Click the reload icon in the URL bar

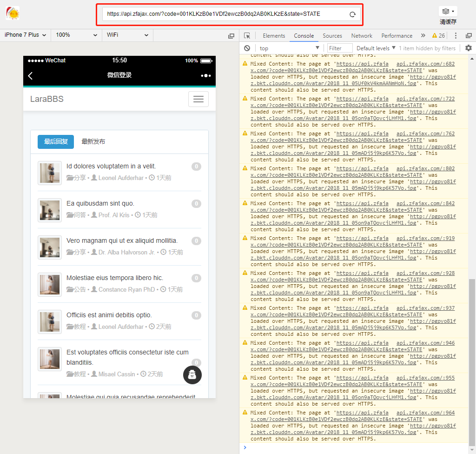coord(352,14)
